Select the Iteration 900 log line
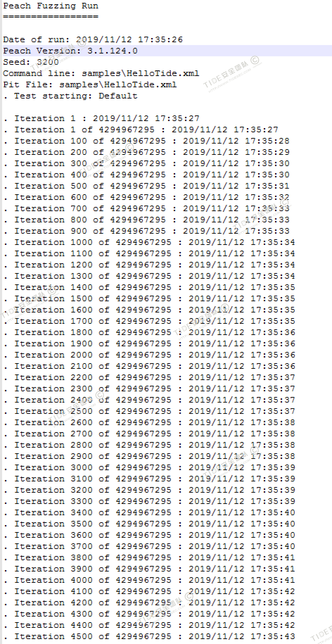 [146, 231]
